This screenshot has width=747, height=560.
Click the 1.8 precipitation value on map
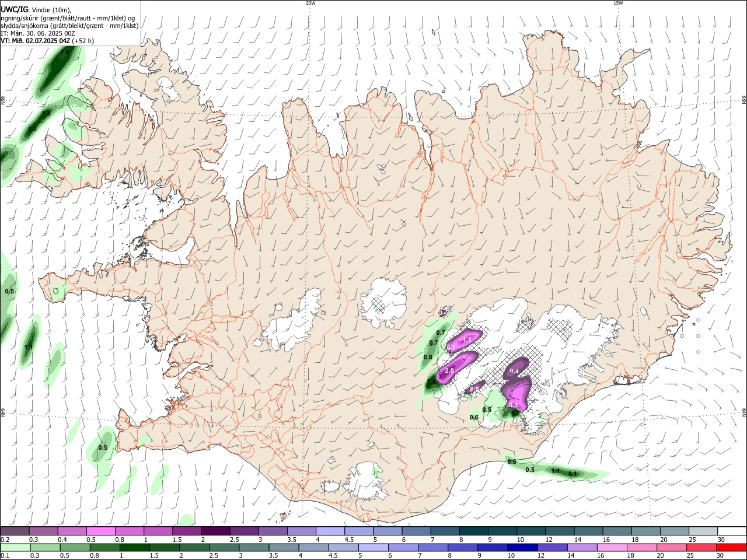[x=65, y=52]
